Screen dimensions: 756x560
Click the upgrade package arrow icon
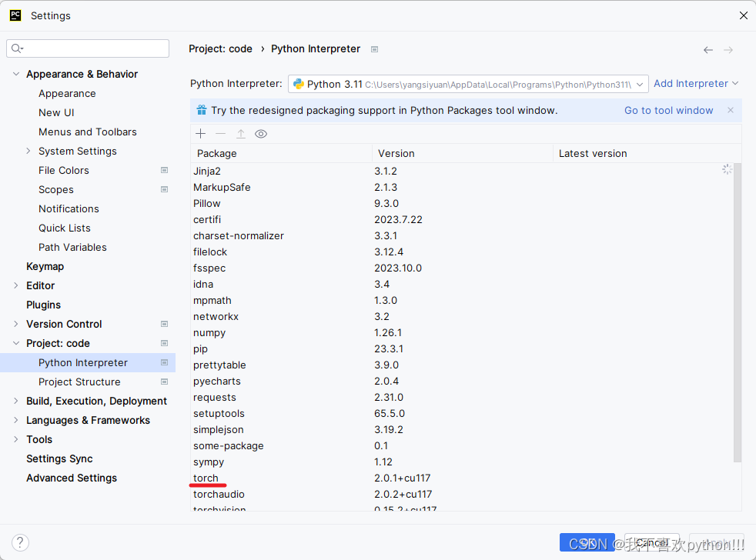(x=241, y=134)
